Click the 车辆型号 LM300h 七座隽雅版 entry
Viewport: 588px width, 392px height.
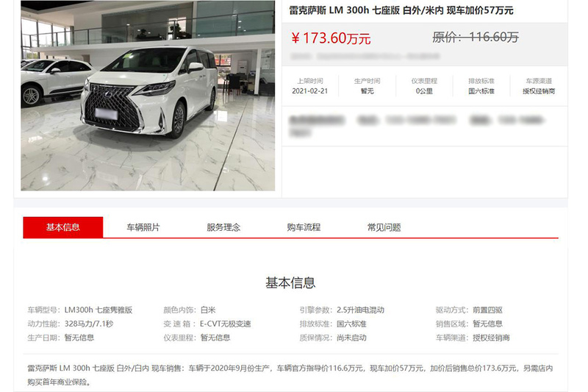[80, 310]
